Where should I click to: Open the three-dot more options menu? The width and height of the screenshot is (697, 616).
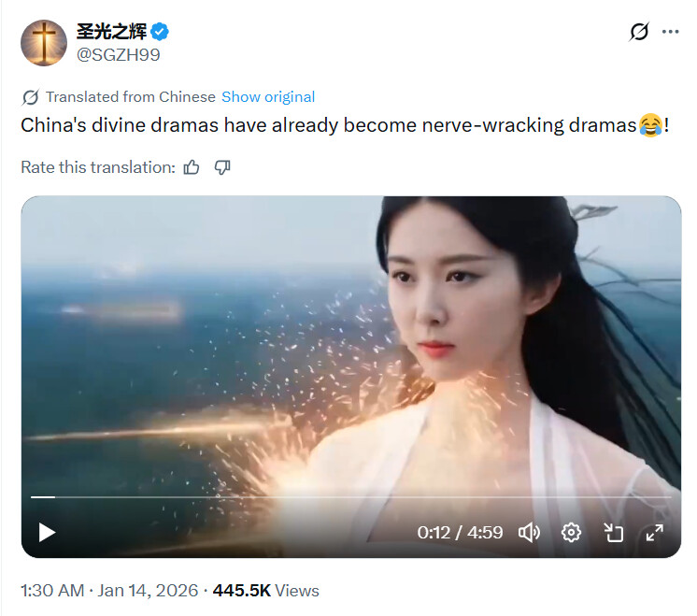[670, 32]
